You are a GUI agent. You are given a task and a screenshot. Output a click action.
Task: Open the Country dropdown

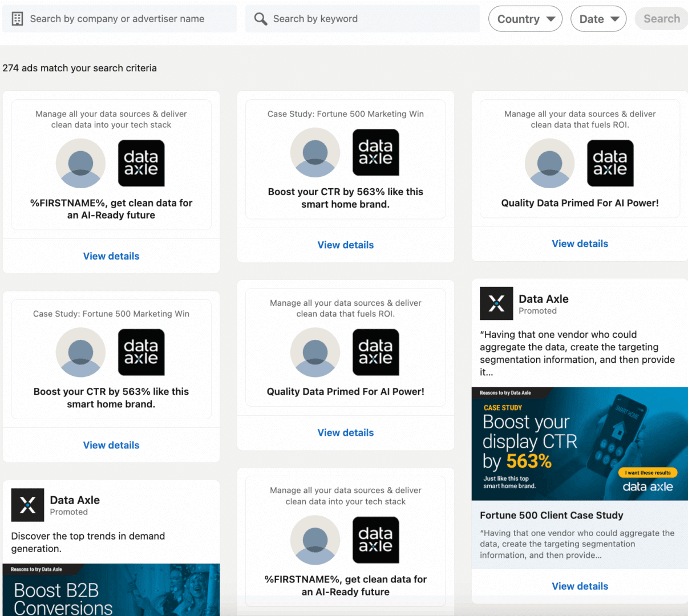(525, 18)
